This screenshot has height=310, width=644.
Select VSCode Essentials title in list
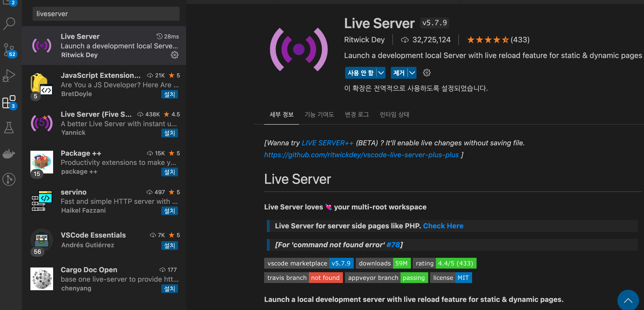coord(93,235)
